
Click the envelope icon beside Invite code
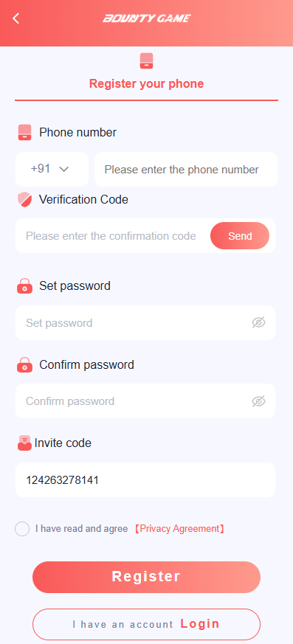(x=24, y=443)
